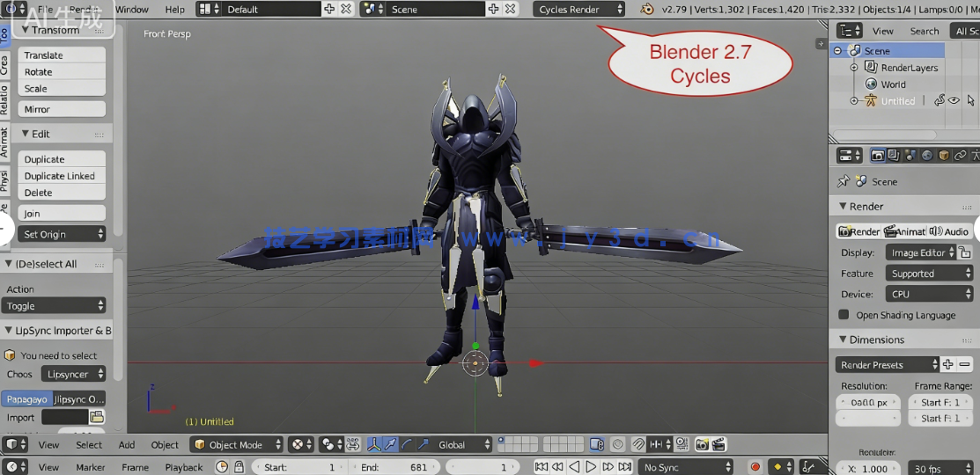Open the outliner editor type selector

coord(850,31)
